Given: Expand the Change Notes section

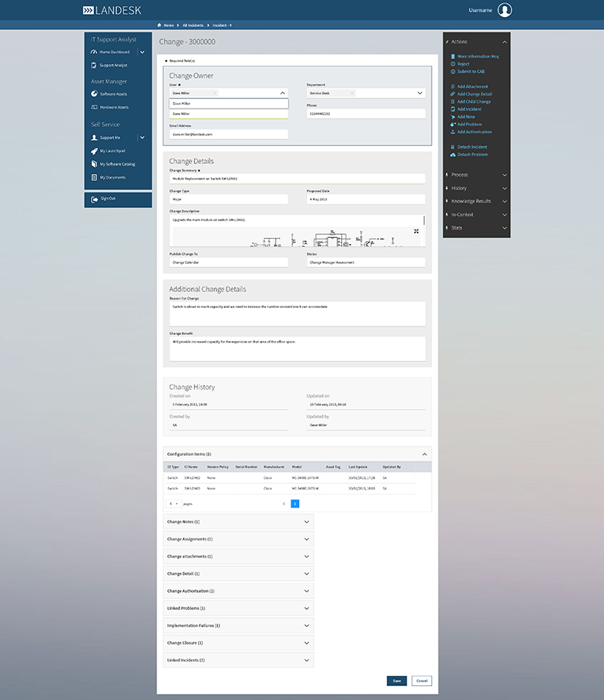Looking at the screenshot, I should (x=307, y=521).
